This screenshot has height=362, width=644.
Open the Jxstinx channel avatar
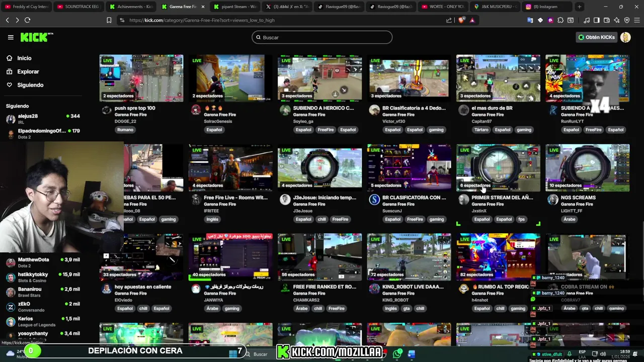pos(463,200)
